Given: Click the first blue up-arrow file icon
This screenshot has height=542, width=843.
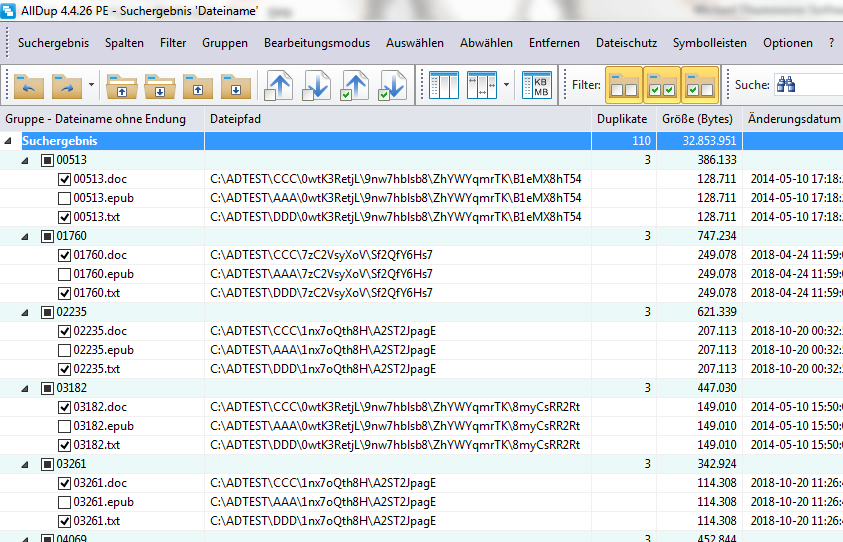Looking at the screenshot, I should point(279,86).
